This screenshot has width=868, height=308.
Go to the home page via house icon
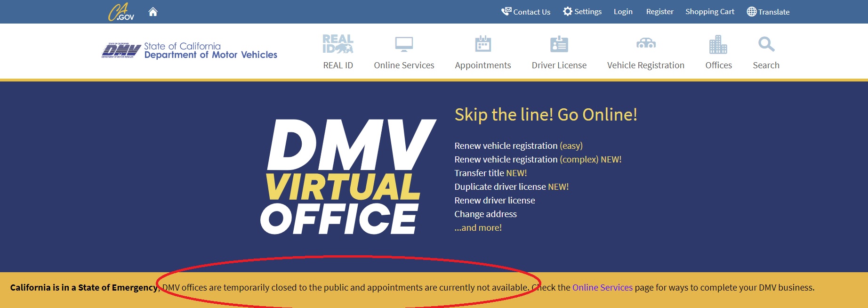click(153, 12)
